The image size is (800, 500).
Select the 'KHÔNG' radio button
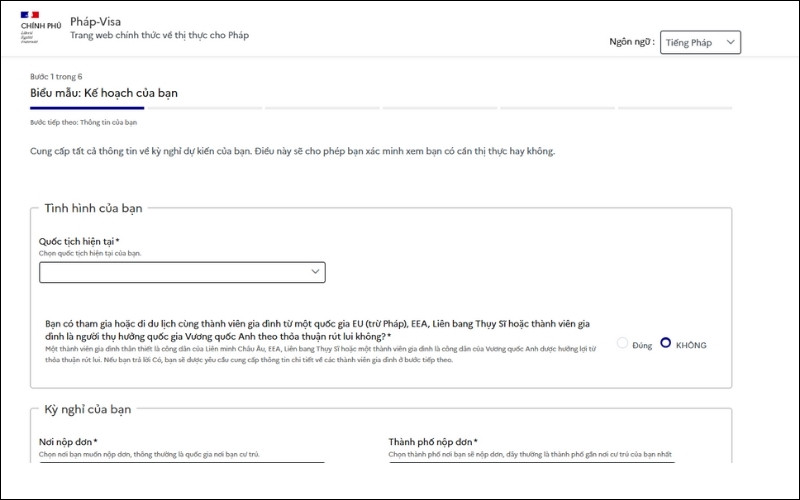666,344
